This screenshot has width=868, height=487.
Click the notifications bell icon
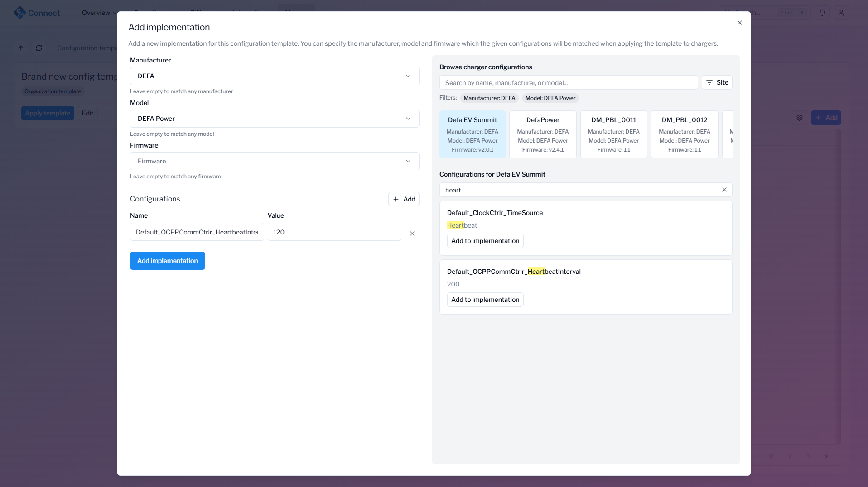(822, 13)
